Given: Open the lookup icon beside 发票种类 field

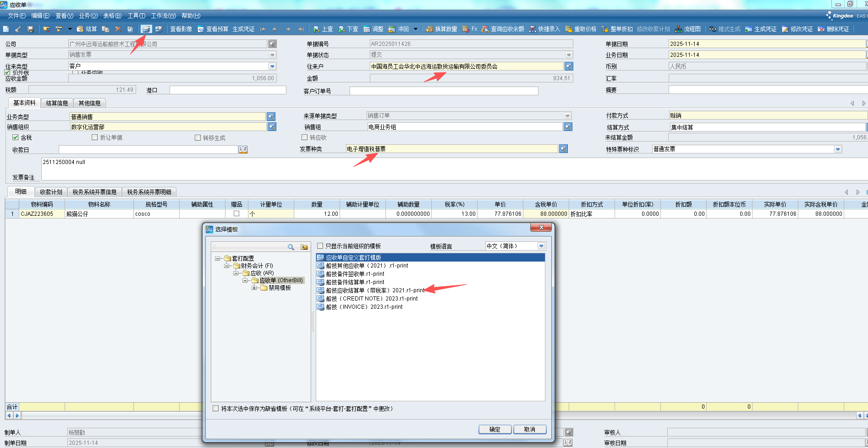Looking at the screenshot, I should coord(563,149).
